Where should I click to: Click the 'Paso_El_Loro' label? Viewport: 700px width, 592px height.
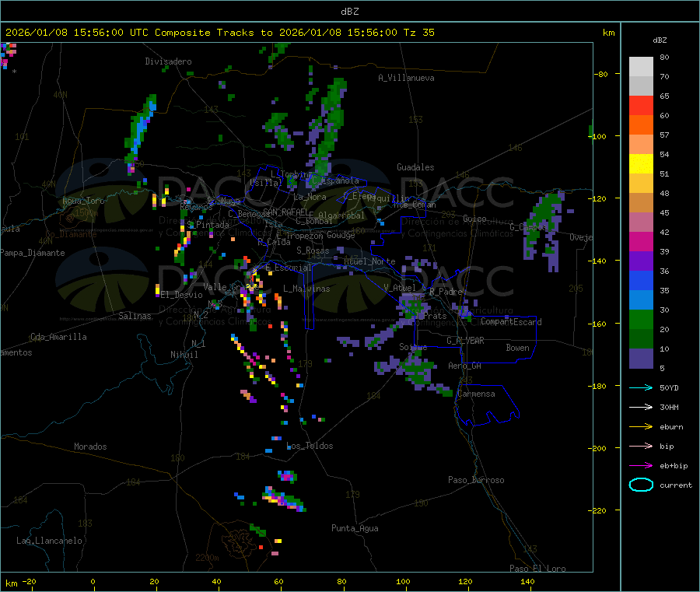coord(537,569)
